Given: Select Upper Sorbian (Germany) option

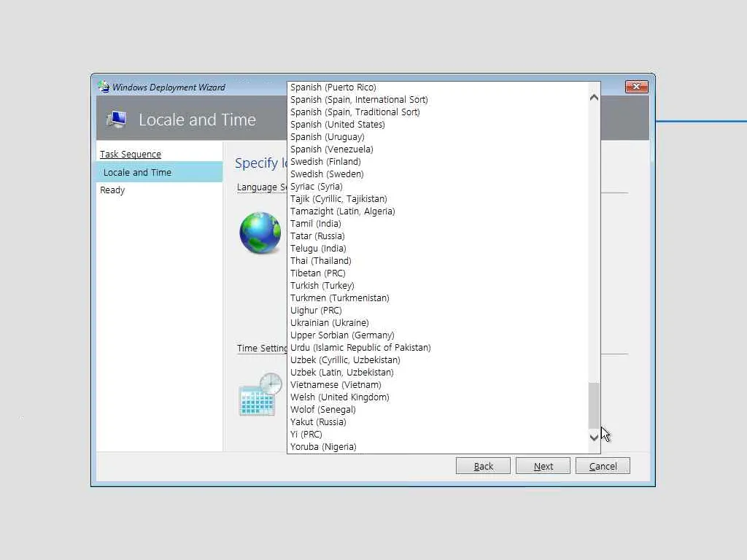Looking at the screenshot, I should (438, 335).
